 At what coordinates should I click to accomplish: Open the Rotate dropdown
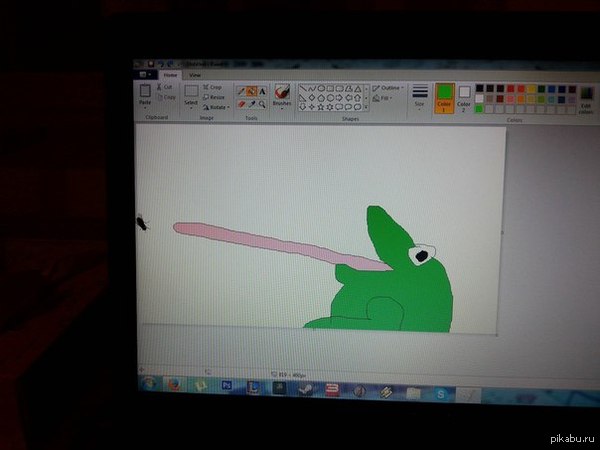coord(217,108)
